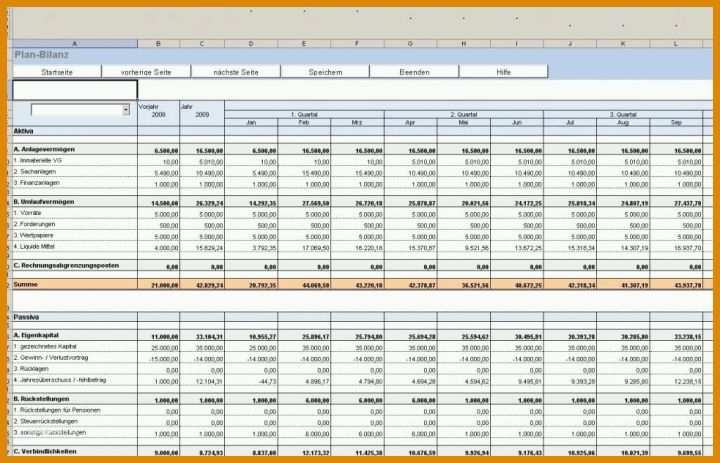This screenshot has height=463, width=720.
Task: Select the 4. Jahresüberschuss / -fehlbetrag label
Action: pos(60,380)
